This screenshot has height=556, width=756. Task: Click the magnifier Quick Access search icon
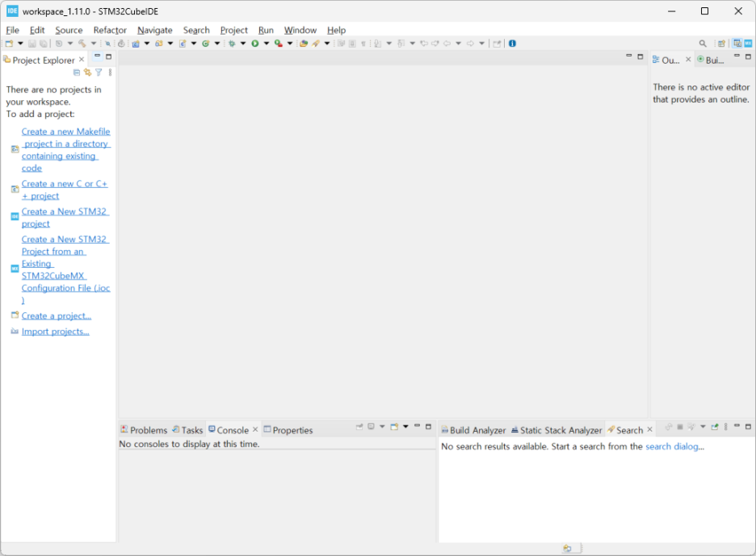[703, 44]
